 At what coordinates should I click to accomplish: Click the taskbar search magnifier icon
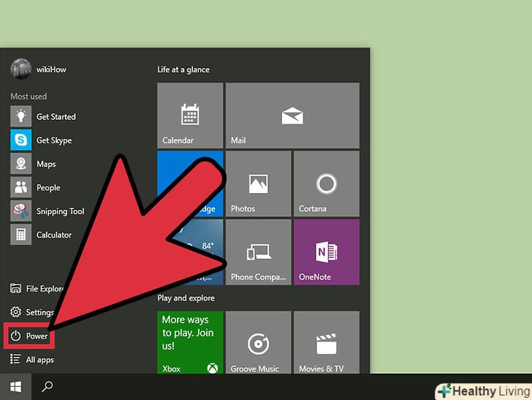pyautogui.click(x=47, y=386)
